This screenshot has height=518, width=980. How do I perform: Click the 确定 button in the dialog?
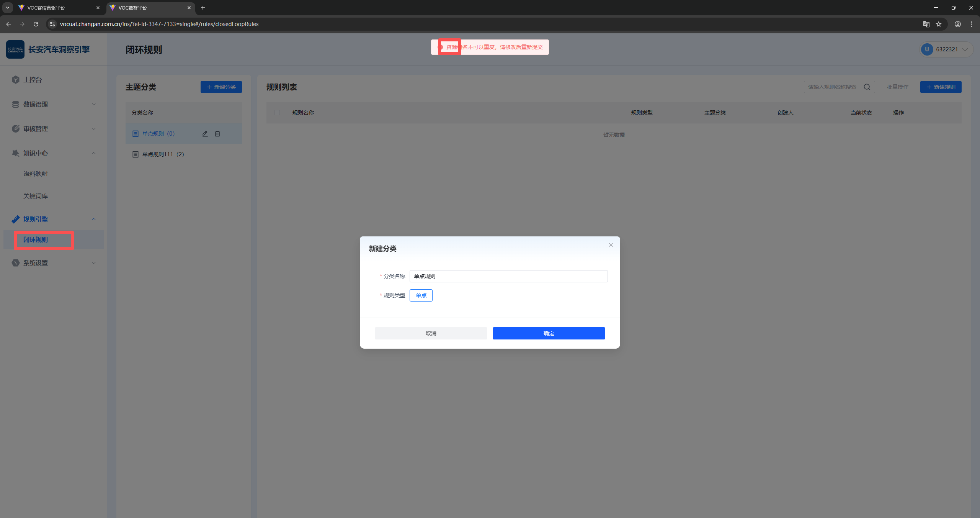(x=549, y=333)
